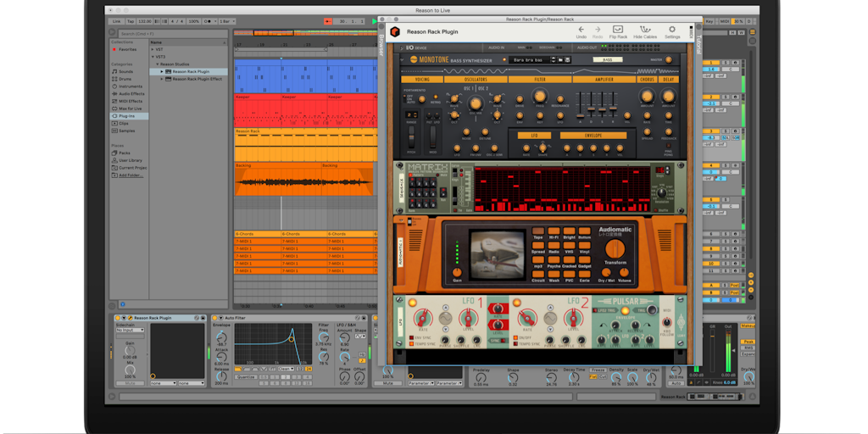Toggle the reverb Freeze button
The width and height of the screenshot is (868, 434).
(598, 370)
